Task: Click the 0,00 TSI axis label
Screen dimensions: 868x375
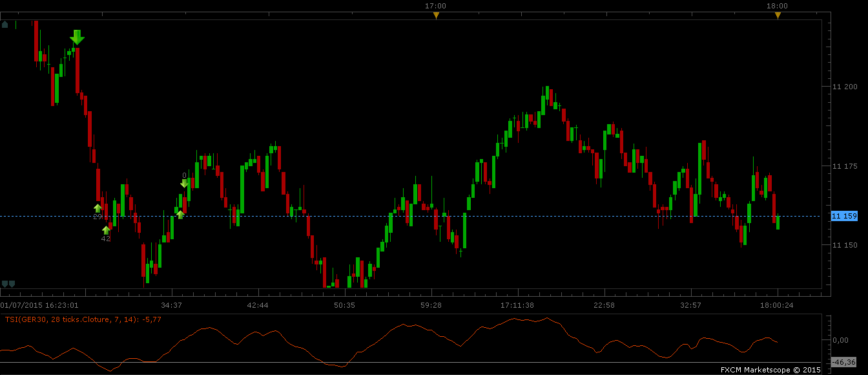Action: tap(840, 339)
